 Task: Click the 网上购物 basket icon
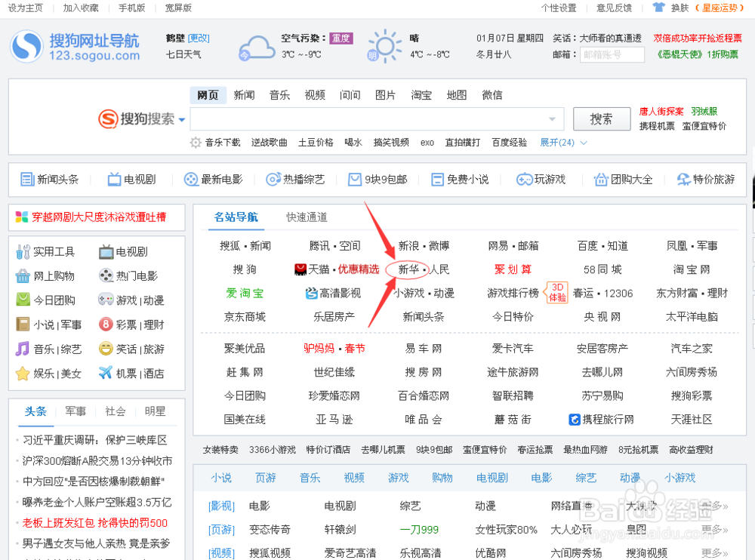[23, 276]
